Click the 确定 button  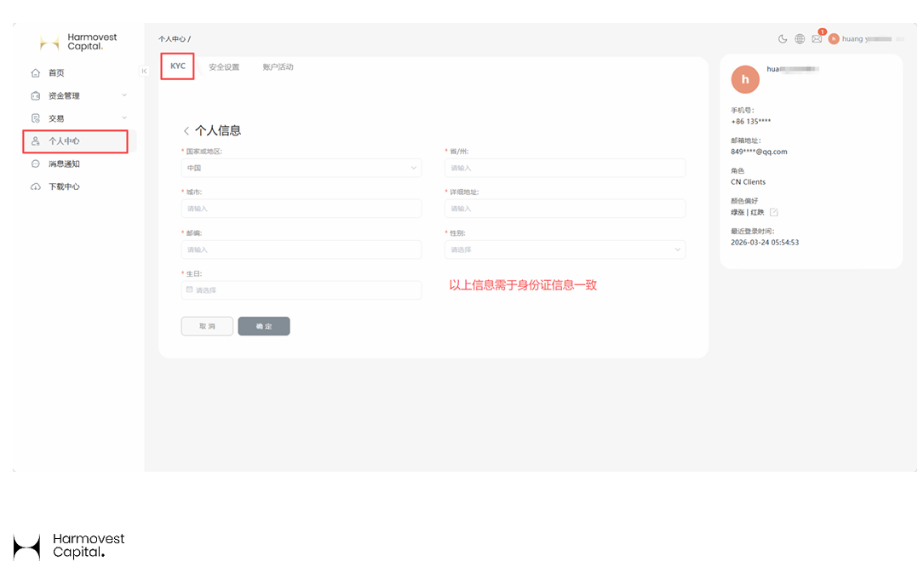(x=264, y=326)
